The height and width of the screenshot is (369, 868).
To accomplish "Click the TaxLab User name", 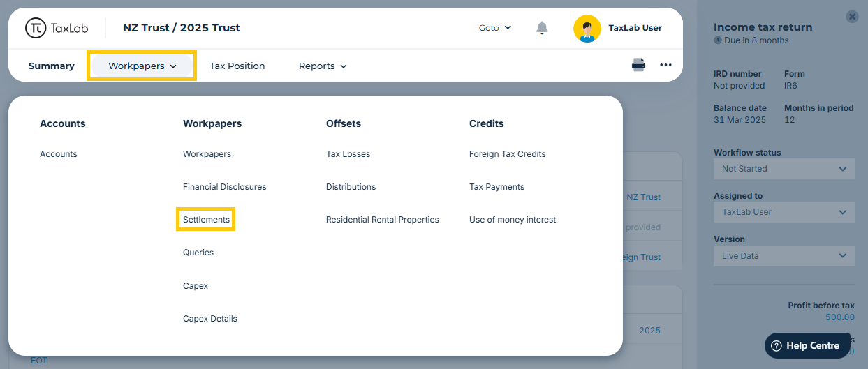I will (x=635, y=28).
